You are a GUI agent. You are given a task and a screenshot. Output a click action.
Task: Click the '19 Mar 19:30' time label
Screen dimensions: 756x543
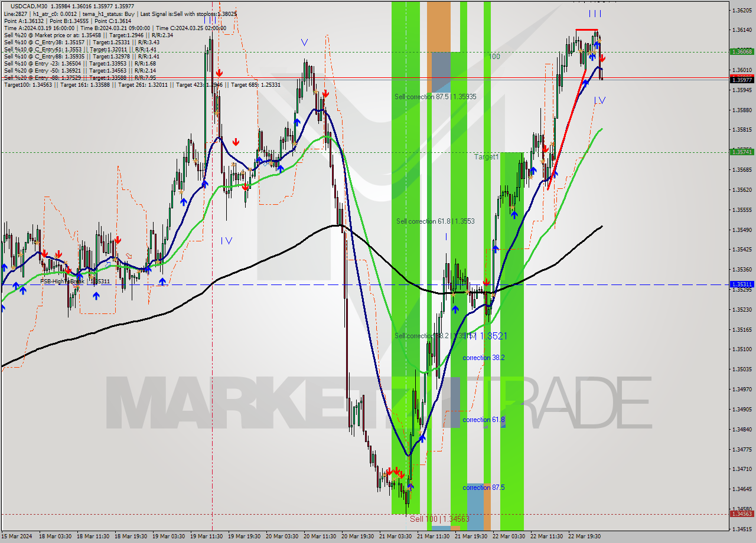tap(244, 537)
